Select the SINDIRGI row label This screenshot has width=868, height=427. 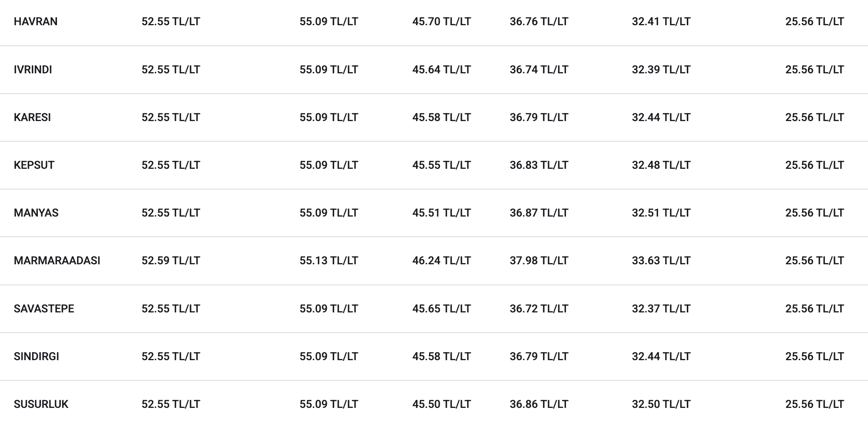tap(36, 356)
